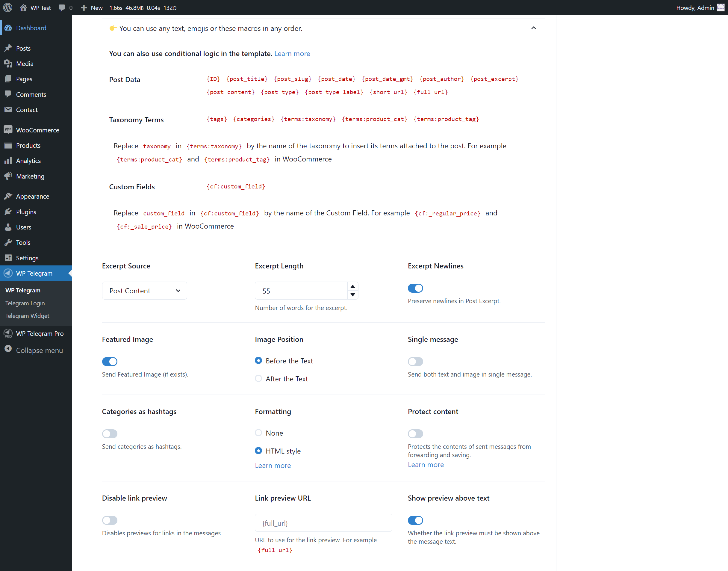Open the WP Test home icon
This screenshot has height=571, width=728.
click(x=23, y=7)
